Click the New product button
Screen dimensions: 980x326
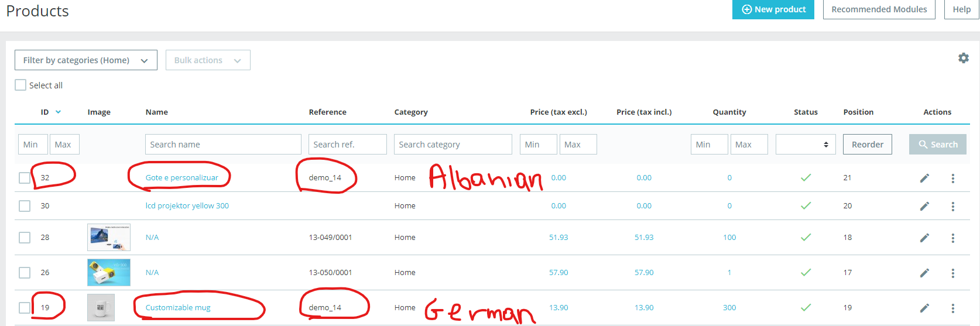tap(773, 9)
